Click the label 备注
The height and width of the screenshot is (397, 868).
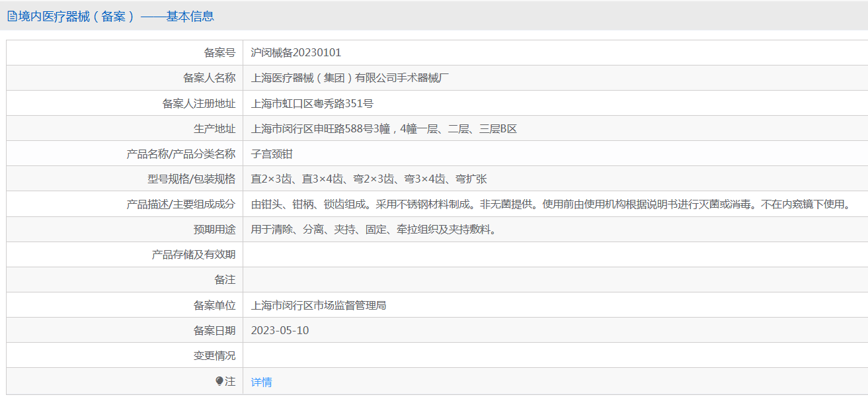click(x=225, y=280)
